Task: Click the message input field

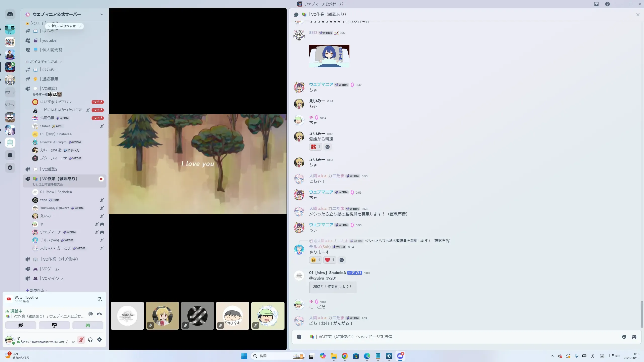Action: coord(453,337)
